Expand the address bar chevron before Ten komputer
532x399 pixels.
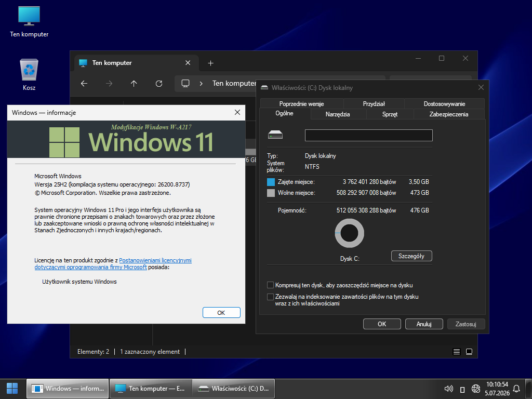201,84
